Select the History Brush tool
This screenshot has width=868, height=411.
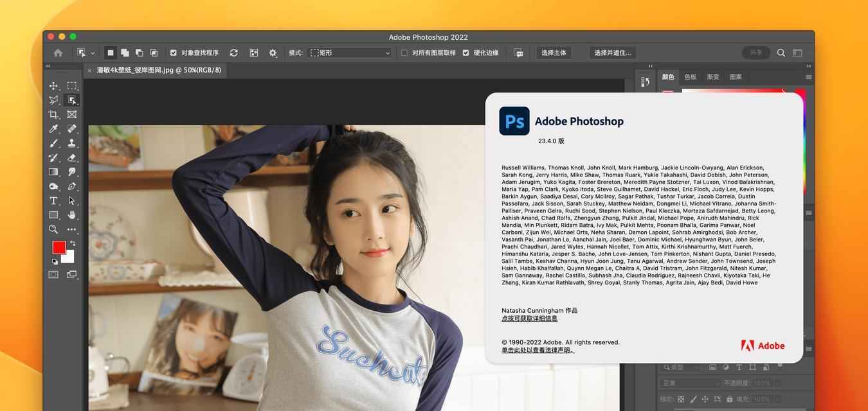53,157
